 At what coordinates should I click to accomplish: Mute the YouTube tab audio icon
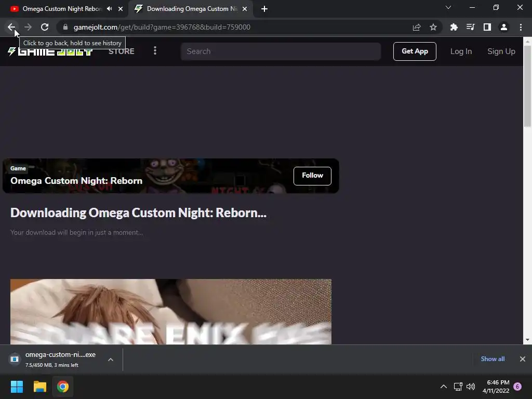pyautogui.click(x=109, y=9)
